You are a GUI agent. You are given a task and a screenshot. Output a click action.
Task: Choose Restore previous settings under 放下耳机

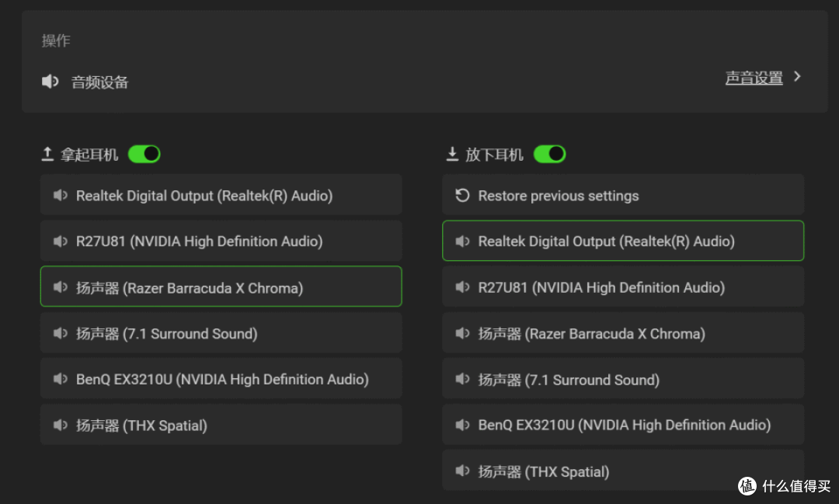click(623, 195)
